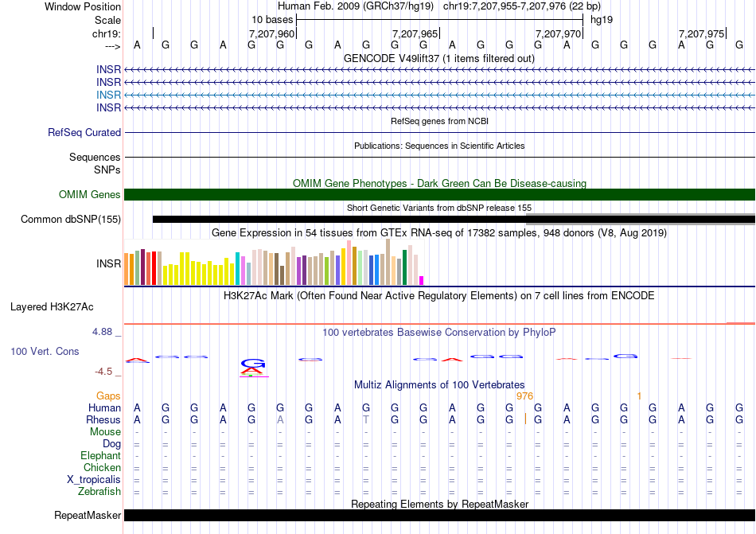Click the Layered H3K27Ac track label
Screen dimensions: 756x534
tap(52, 306)
